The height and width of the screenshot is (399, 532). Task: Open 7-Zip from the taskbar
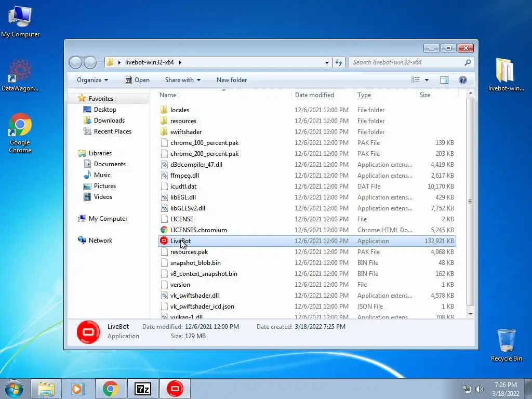click(x=142, y=389)
